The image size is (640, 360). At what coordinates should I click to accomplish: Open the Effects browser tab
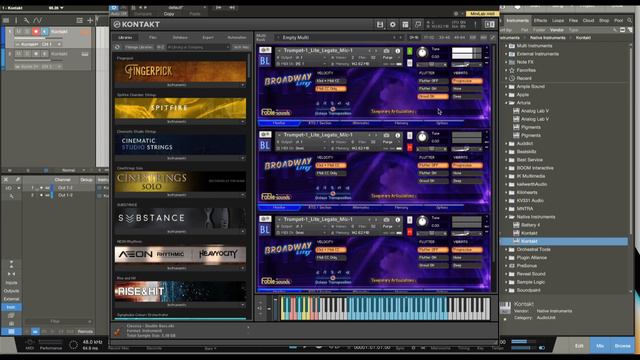click(x=540, y=20)
